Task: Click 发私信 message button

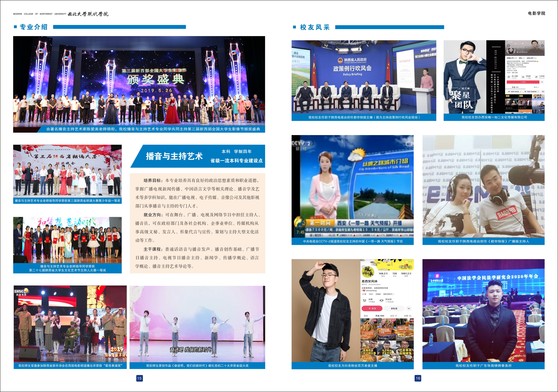Action: (394, 308)
